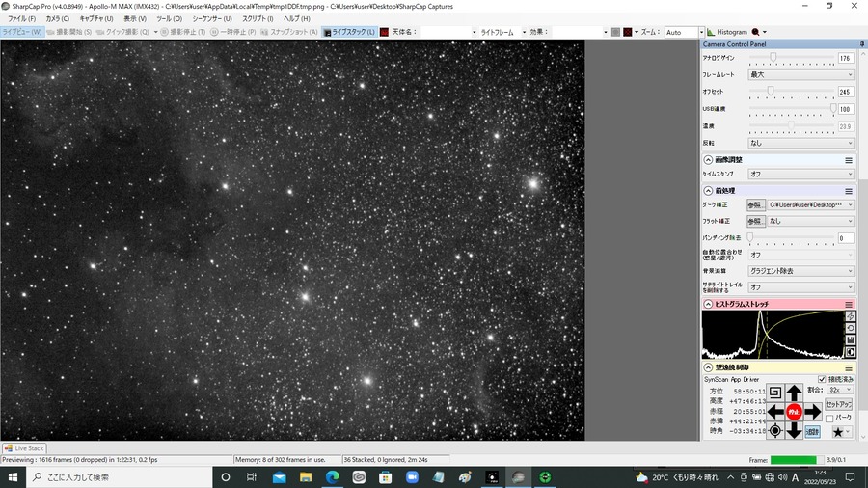This screenshot has width=868, height=488.
Task: Collapse the 望遠鏡制御 section
Action: pos(708,368)
